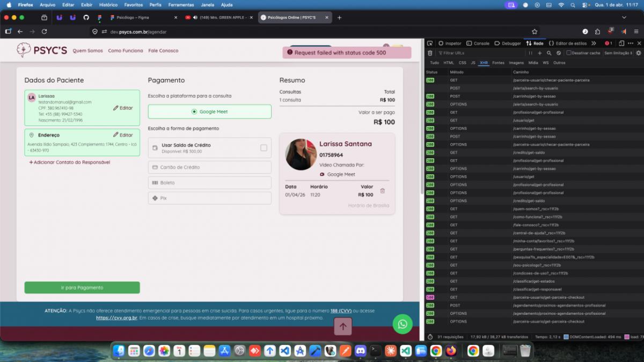Open network settings gear icon
This screenshot has width=644, height=362.
click(638, 53)
